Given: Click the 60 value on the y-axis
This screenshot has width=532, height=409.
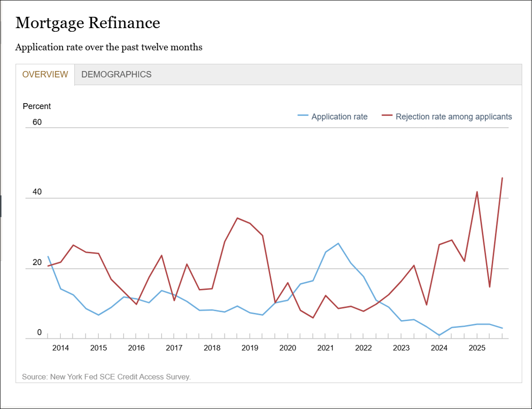Looking at the screenshot, I should [x=37, y=122].
